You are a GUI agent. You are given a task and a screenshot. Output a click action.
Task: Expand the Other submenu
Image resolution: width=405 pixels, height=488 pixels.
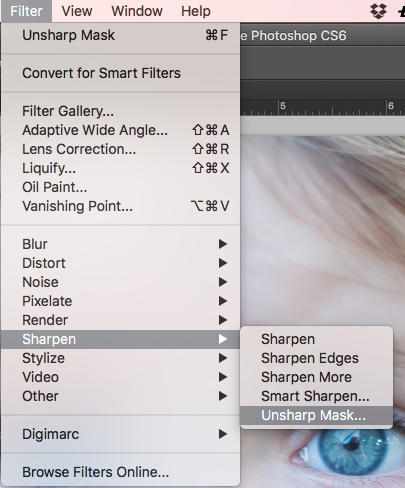(120, 396)
